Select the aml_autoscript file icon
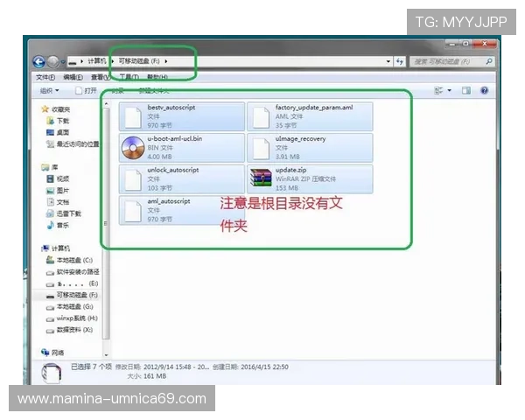Screen dimensions: 525x420 coord(133,211)
